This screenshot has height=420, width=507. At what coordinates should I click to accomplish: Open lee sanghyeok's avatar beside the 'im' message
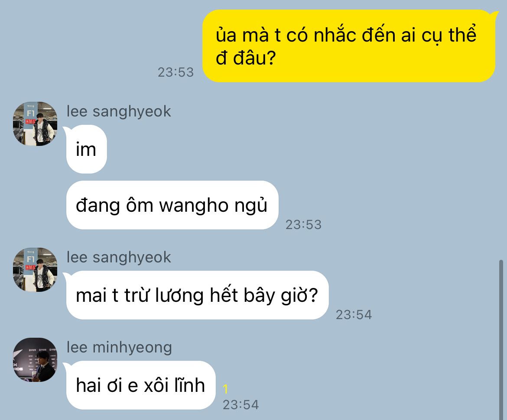pyautogui.click(x=35, y=124)
